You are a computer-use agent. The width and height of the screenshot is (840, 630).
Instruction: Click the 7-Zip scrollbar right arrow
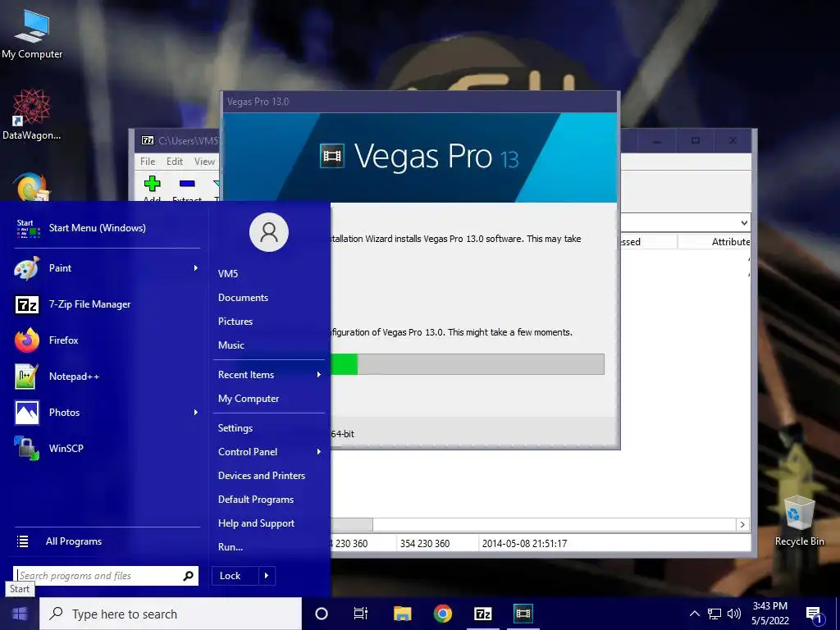pyautogui.click(x=742, y=524)
